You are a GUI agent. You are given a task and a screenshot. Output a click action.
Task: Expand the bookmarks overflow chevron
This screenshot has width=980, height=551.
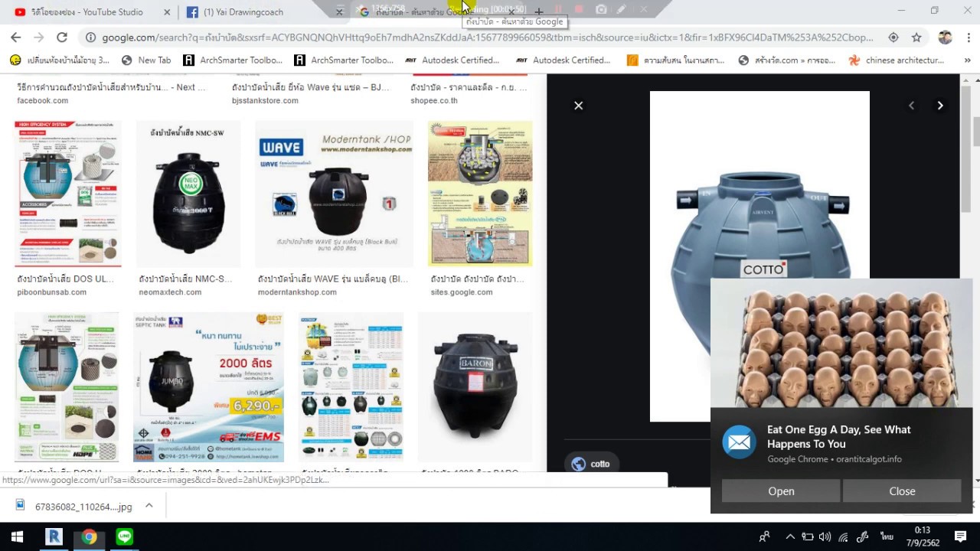click(x=968, y=60)
